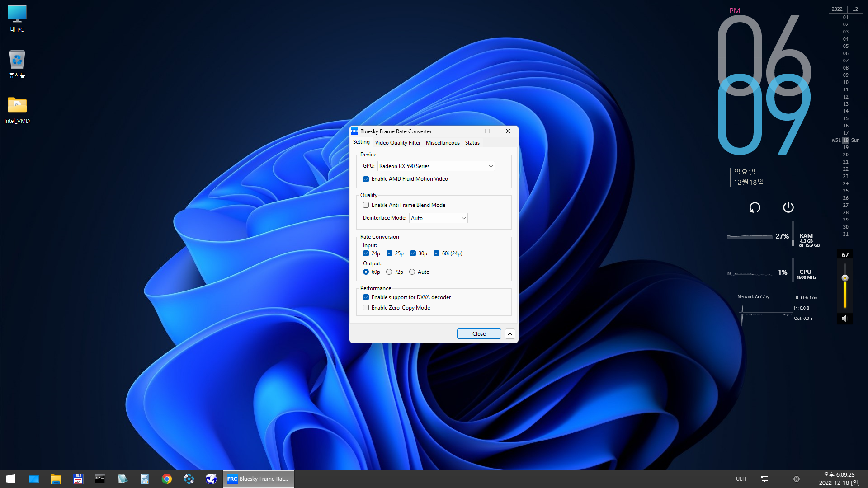Open the notebook-style taskbar icon
868x488 pixels.
click(122, 479)
